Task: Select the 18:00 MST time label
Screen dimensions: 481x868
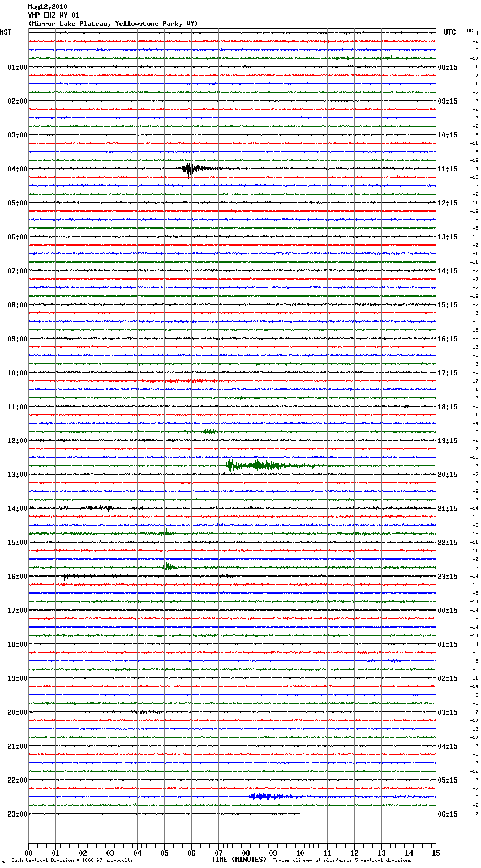Action: pyautogui.click(x=17, y=644)
